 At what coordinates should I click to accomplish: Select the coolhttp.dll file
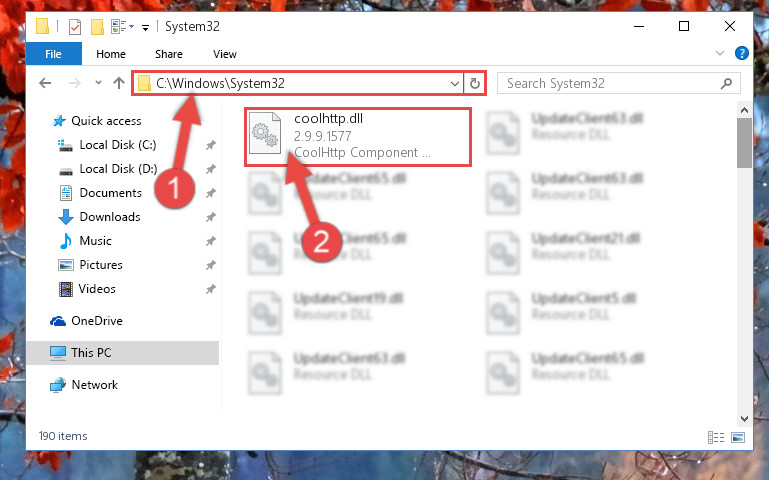[358, 136]
